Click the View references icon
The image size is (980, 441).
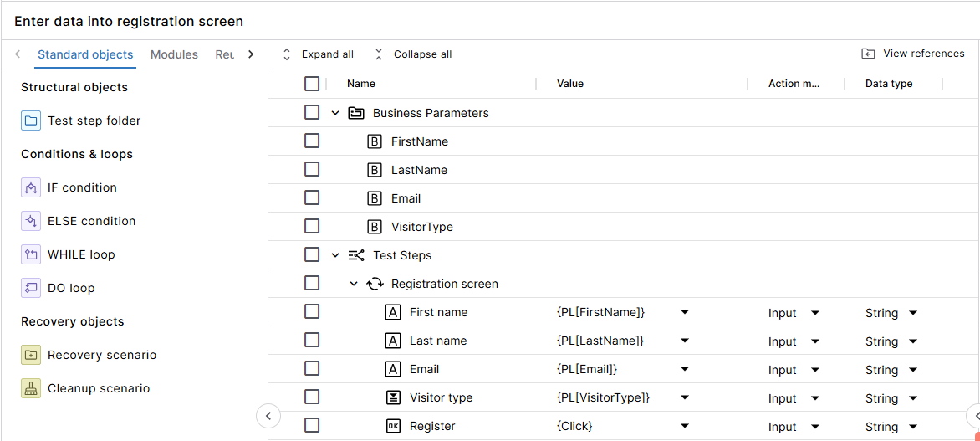click(x=869, y=54)
